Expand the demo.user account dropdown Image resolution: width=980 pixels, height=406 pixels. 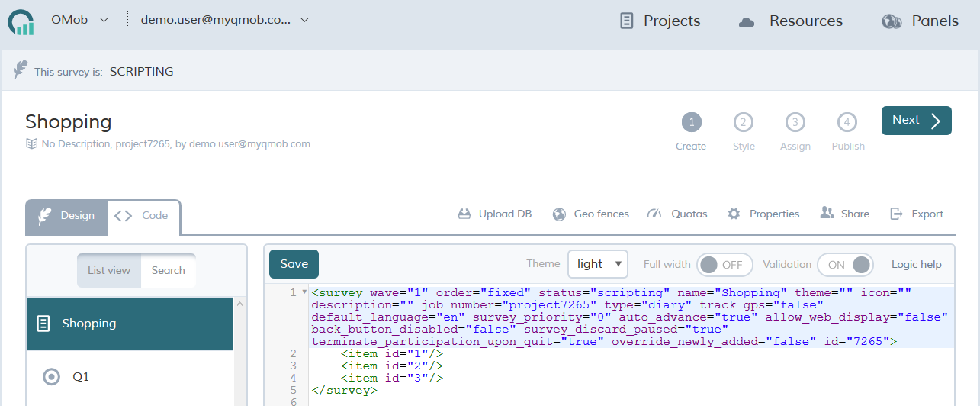click(x=224, y=20)
